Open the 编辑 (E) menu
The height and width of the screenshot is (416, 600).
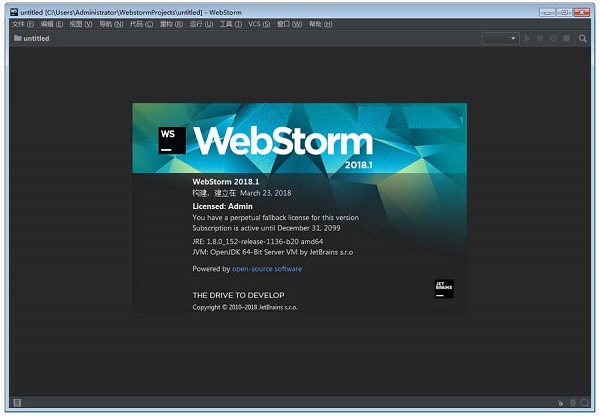click(x=52, y=24)
